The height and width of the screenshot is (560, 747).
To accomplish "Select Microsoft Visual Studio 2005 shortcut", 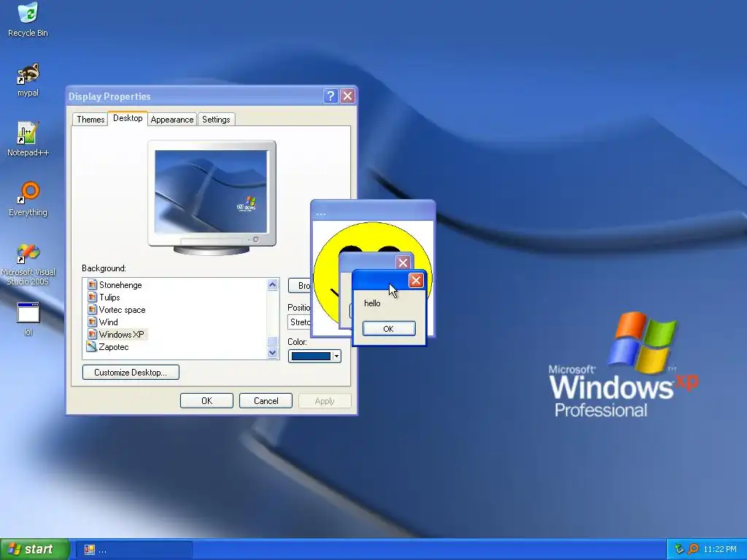I will [28, 264].
